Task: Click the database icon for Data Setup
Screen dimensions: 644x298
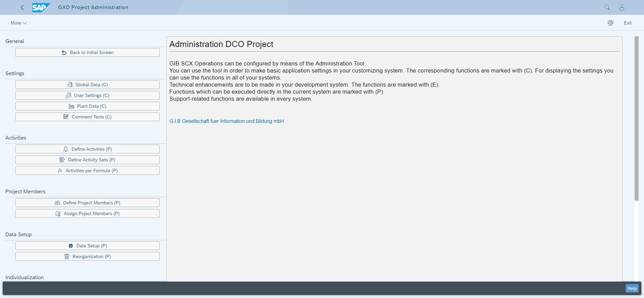Action: [71, 246]
